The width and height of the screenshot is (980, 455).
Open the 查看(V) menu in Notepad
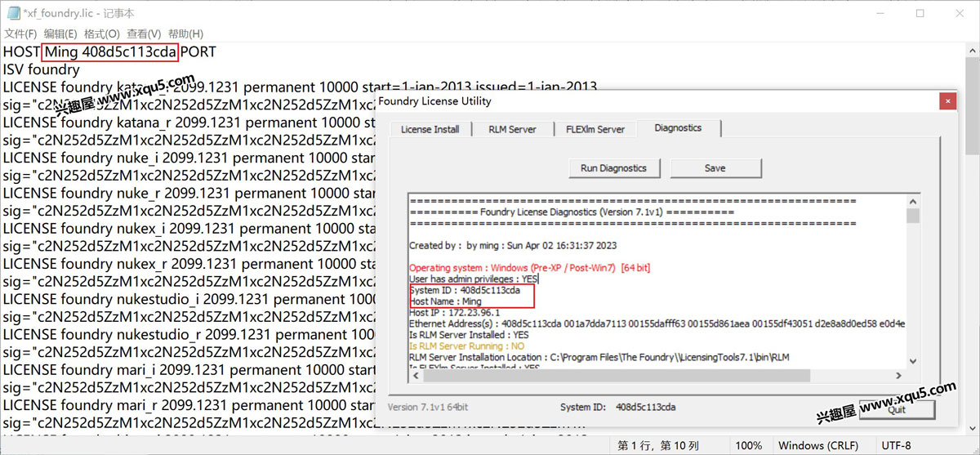[x=144, y=33]
